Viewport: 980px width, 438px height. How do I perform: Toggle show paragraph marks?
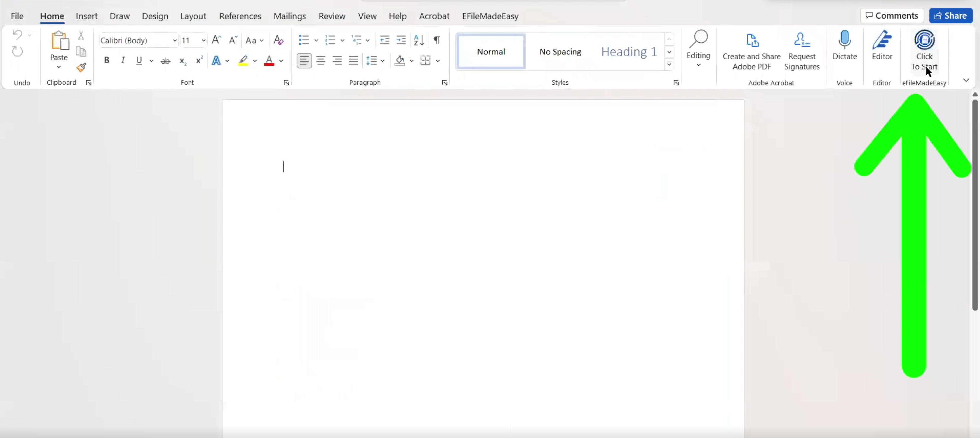(437, 40)
